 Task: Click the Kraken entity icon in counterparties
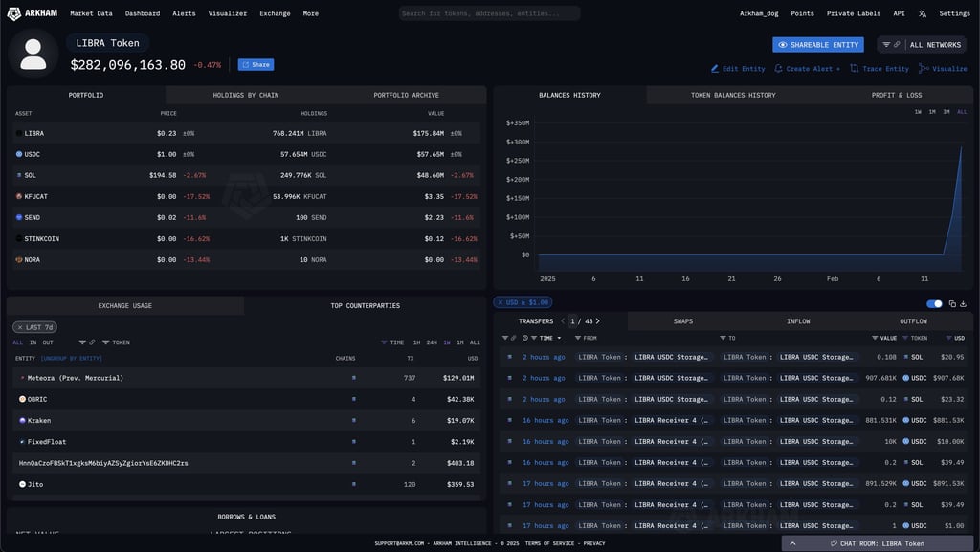click(23, 420)
